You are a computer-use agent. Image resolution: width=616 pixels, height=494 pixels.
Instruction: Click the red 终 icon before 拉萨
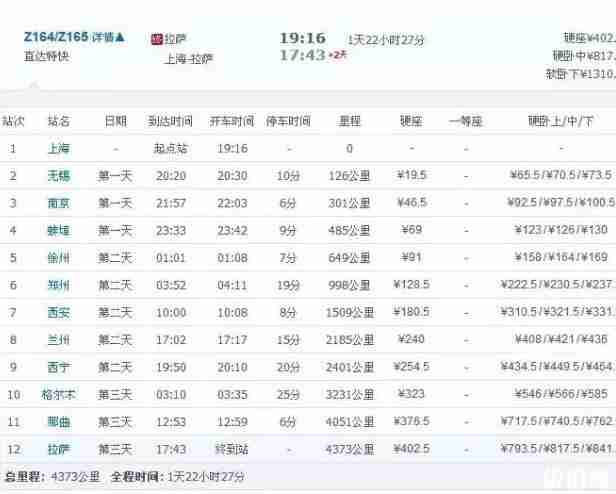[157, 39]
